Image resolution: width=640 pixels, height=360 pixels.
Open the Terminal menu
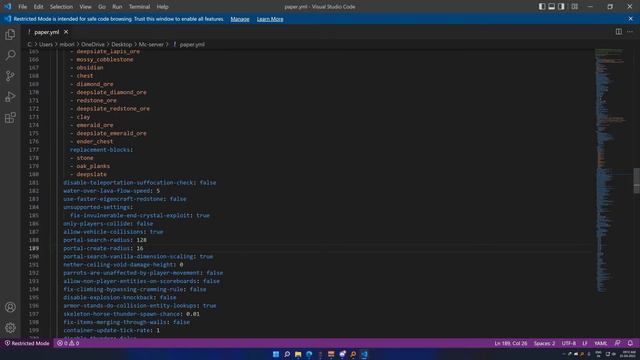pyautogui.click(x=139, y=7)
